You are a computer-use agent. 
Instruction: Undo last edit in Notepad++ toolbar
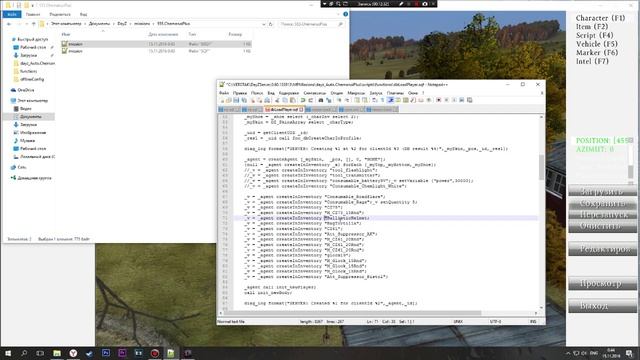[x=302, y=100]
